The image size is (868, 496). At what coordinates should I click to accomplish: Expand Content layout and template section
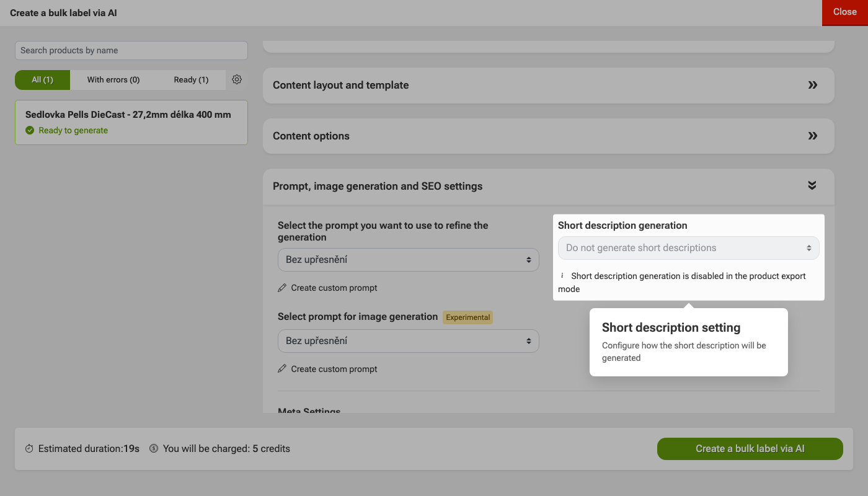click(549, 85)
